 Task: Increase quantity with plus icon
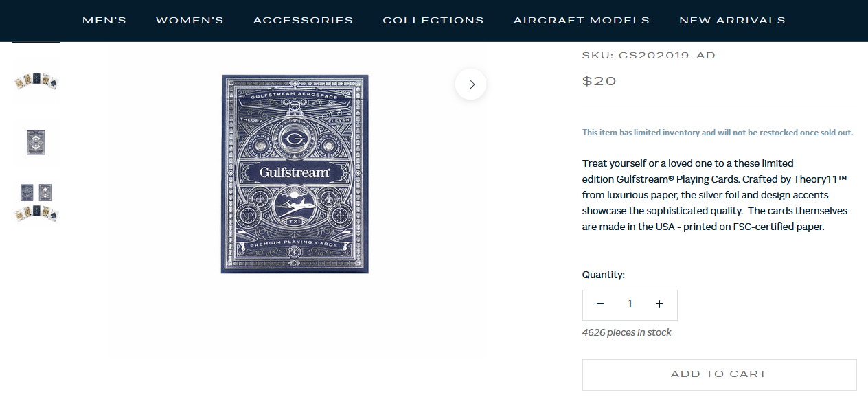(659, 304)
